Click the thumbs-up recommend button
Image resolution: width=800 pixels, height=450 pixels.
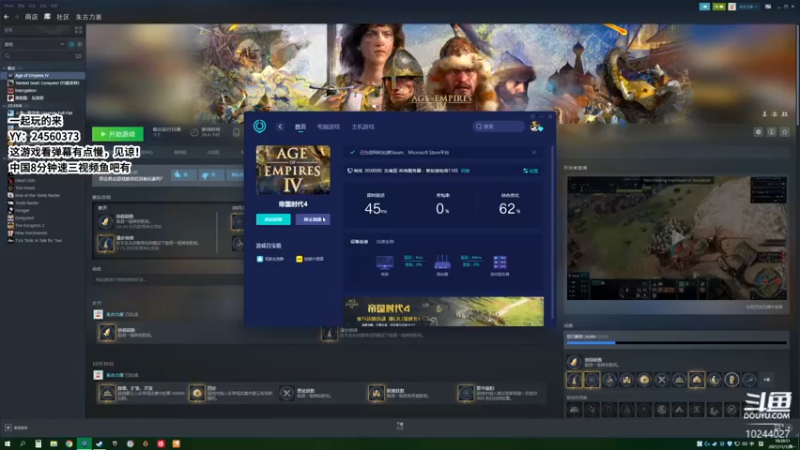pos(182,174)
